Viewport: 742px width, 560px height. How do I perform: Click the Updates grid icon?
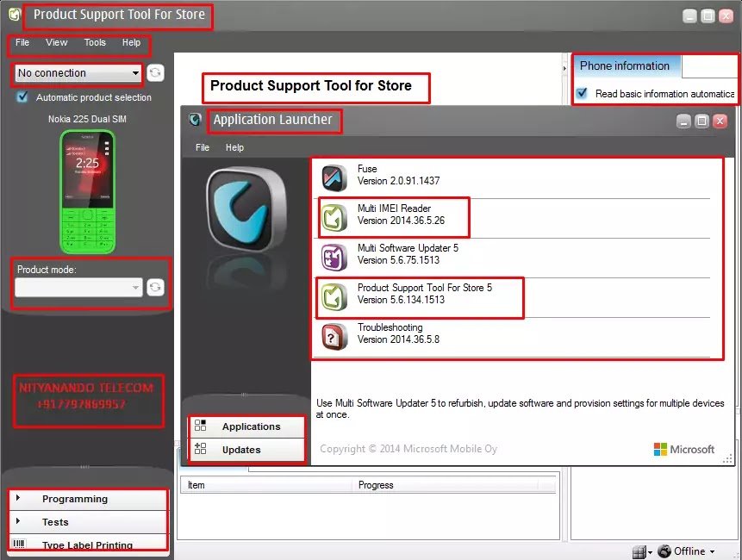200,448
